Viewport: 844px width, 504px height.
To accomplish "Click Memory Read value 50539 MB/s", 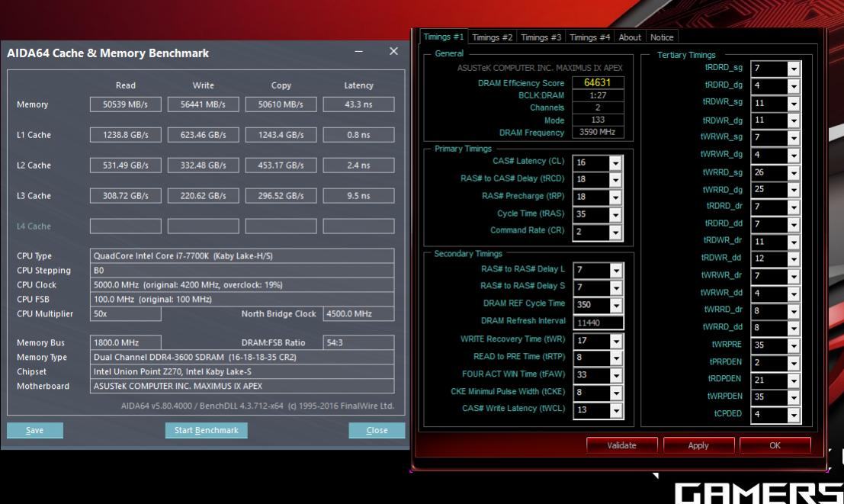I will 125,104.
